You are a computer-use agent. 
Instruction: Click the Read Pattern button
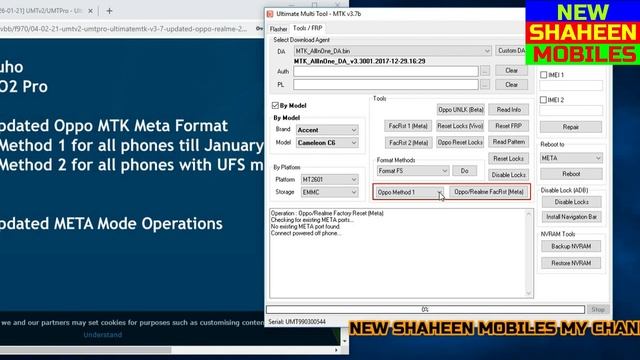click(x=509, y=142)
